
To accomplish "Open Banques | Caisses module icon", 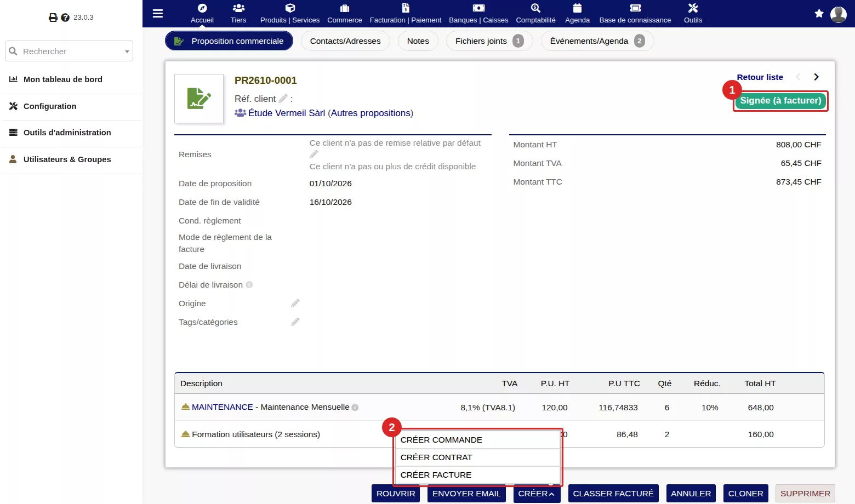I will point(478,8).
